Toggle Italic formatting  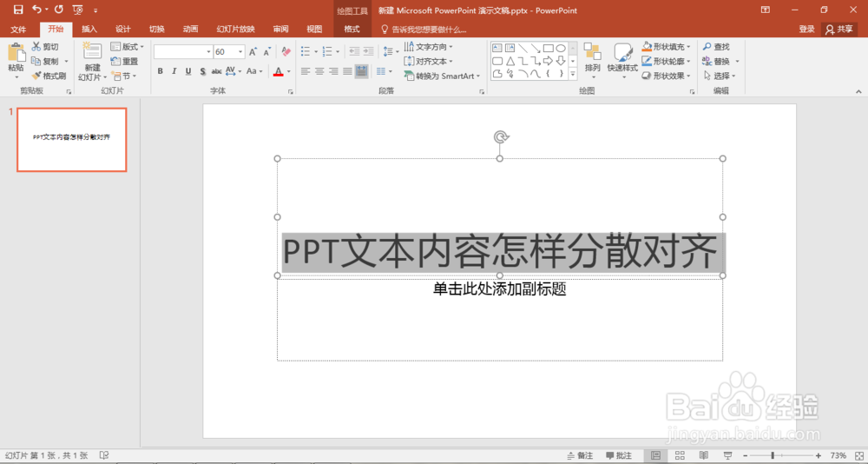(174, 71)
